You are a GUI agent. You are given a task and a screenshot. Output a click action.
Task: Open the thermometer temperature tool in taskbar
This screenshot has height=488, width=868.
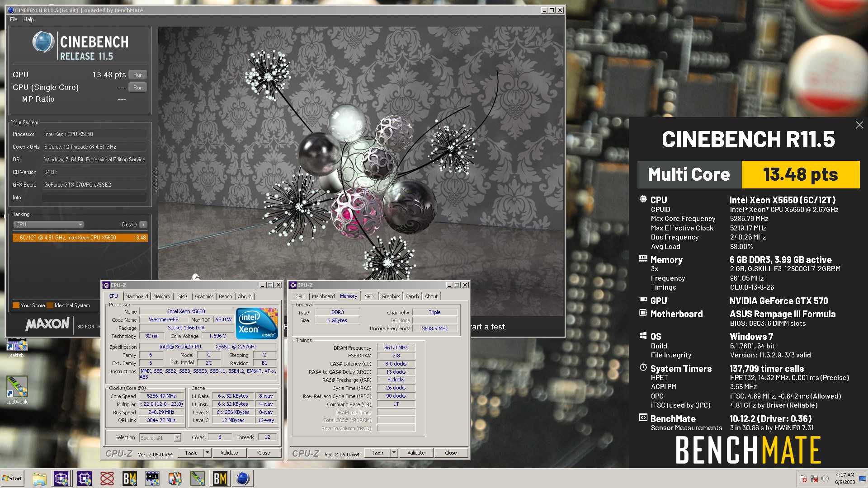tap(175, 479)
